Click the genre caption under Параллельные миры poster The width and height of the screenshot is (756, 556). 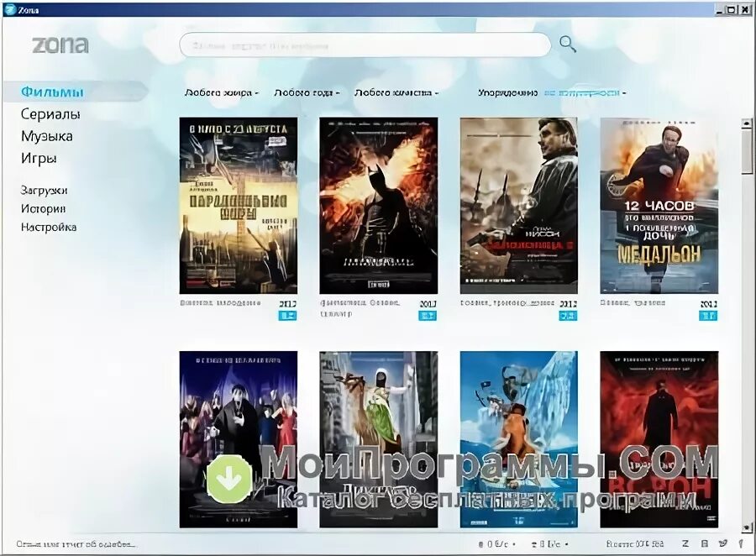[x=221, y=303]
